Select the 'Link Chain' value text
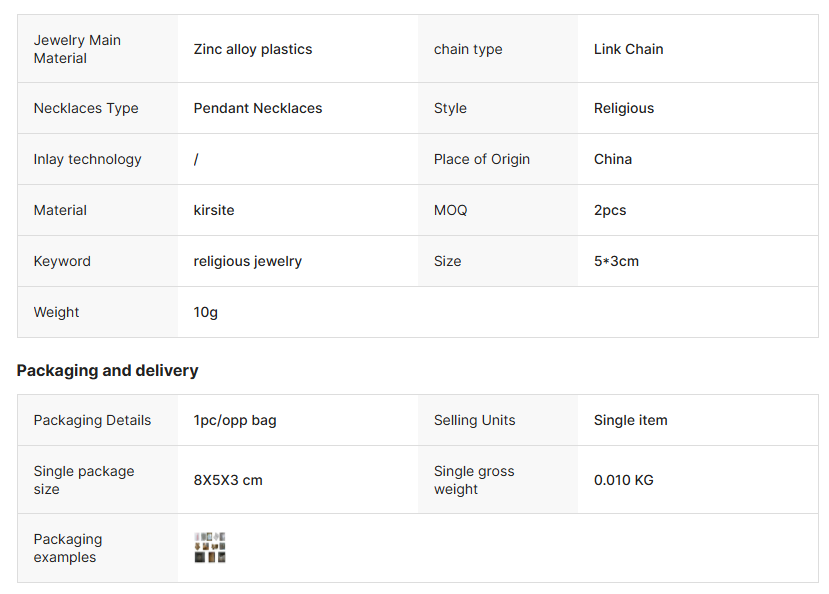The width and height of the screenshot is (829, 594). point(628,49)
